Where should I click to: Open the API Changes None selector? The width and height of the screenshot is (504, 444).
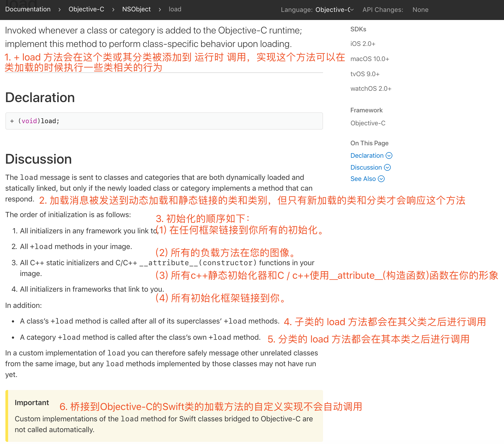click(x=420, y=10)
